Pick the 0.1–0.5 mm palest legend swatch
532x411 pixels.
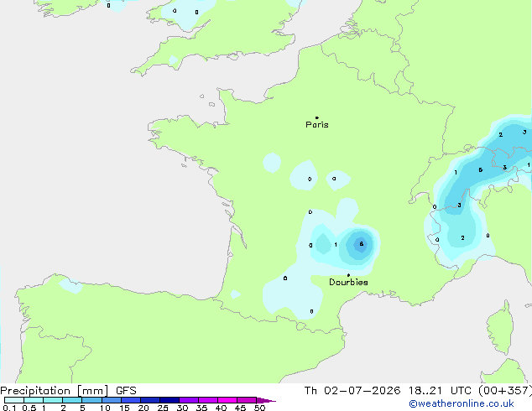tap(14, 400)
